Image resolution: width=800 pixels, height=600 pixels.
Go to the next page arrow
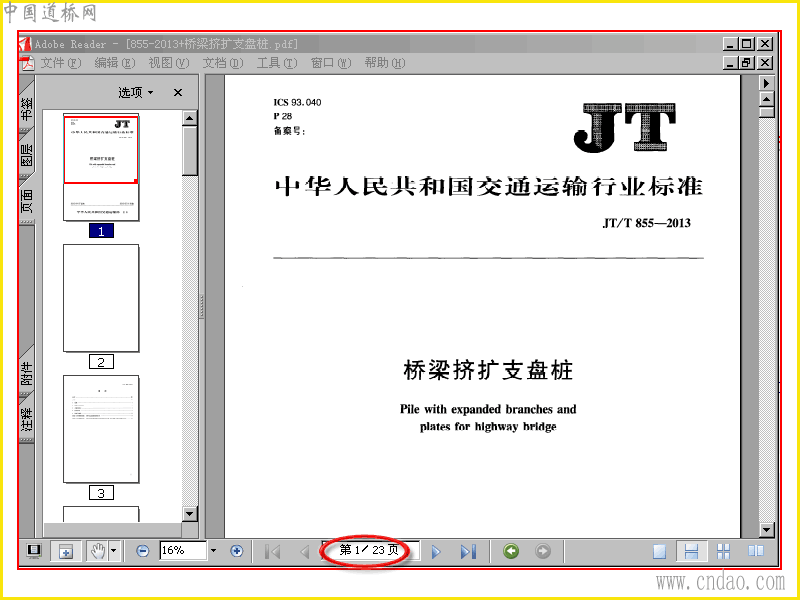[x=436, y=552]
